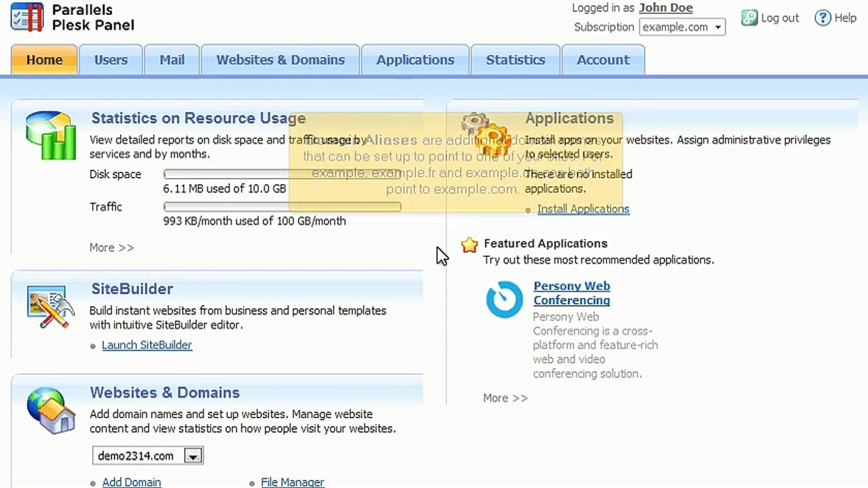Open the Account tab
Image resolution: width=868 pixels, height=488 pixels.
603,60
